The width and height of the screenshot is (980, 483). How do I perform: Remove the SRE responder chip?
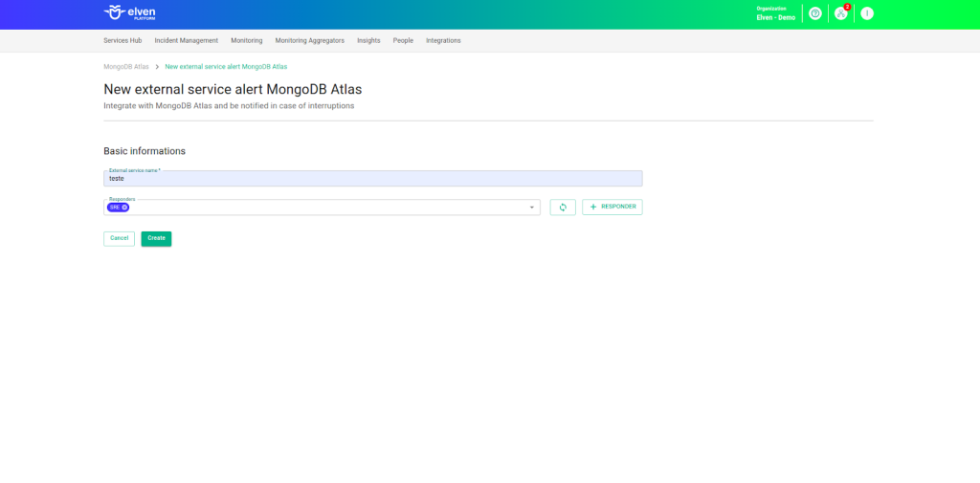(x=124, y=208)
